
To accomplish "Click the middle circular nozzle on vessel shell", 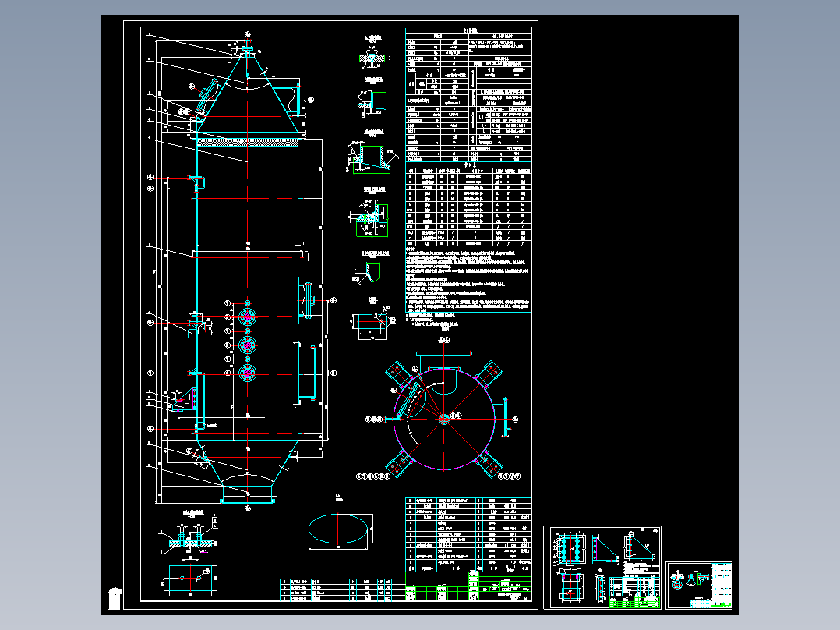I will coord(247,345).
